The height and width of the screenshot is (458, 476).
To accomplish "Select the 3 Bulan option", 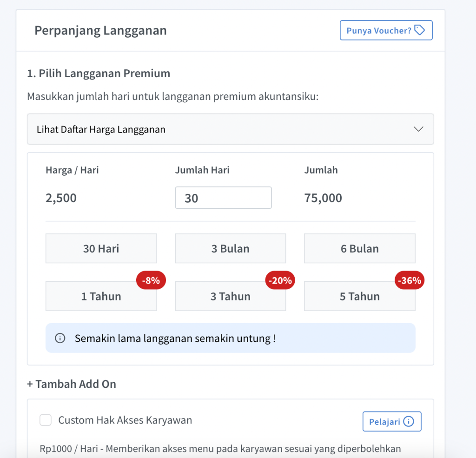I will pyautogui.click(x=230, y=249).
